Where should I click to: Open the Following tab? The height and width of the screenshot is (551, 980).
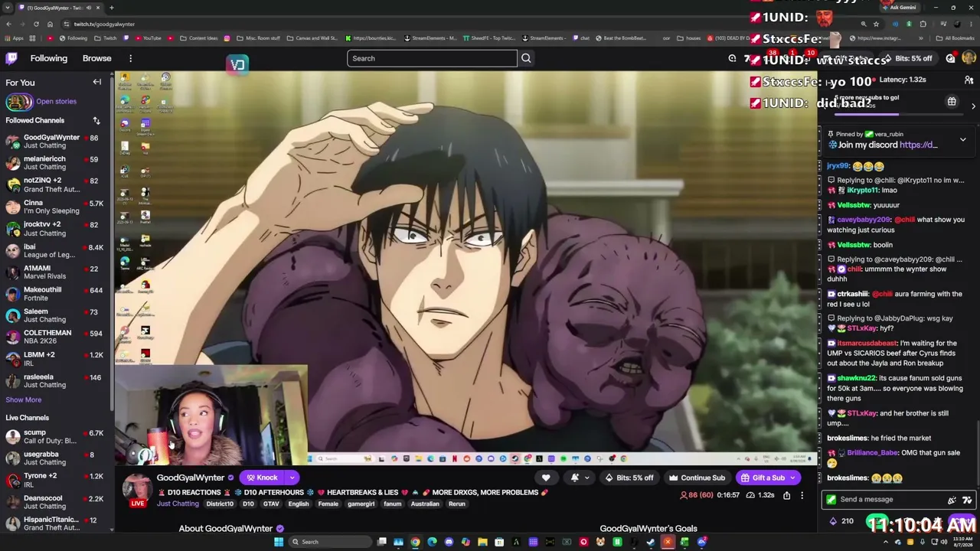click(48, 58)
